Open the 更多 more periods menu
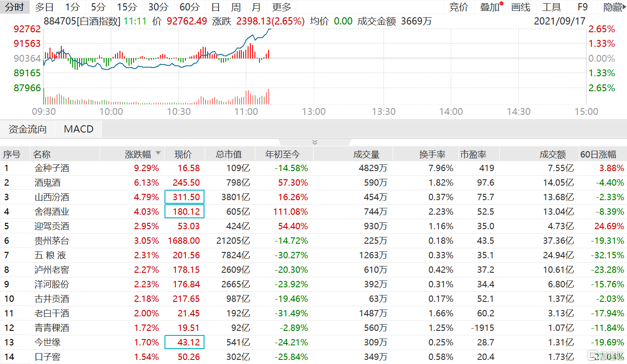The height and width of the screenshot is (364, 627). coord(282,7)
